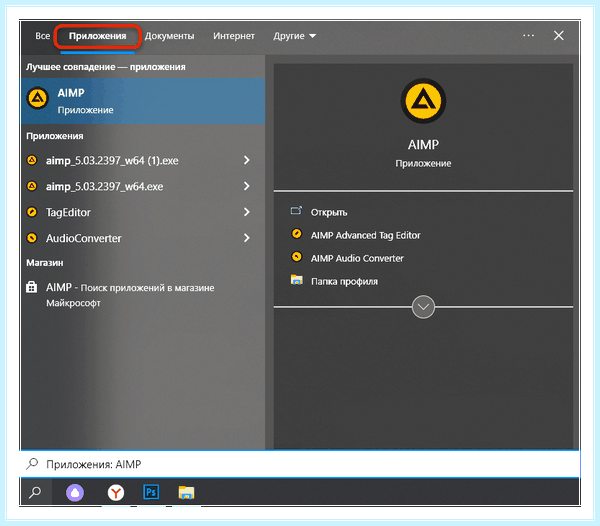
Task: Click the Advanced Tag Editor icon
Action: click(x=297, y=234)
